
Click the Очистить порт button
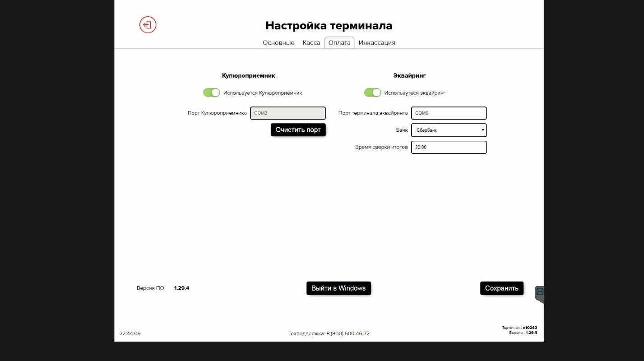[298, 130]
